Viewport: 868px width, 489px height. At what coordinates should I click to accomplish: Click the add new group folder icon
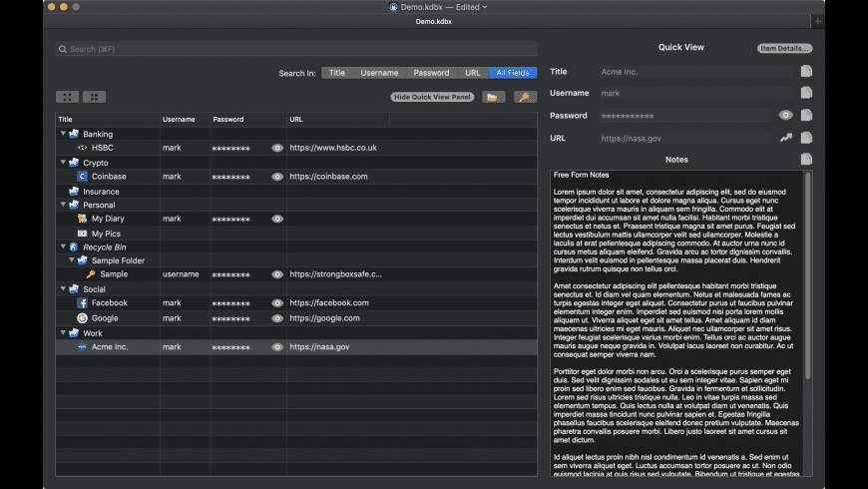click(x=493, y=97)
